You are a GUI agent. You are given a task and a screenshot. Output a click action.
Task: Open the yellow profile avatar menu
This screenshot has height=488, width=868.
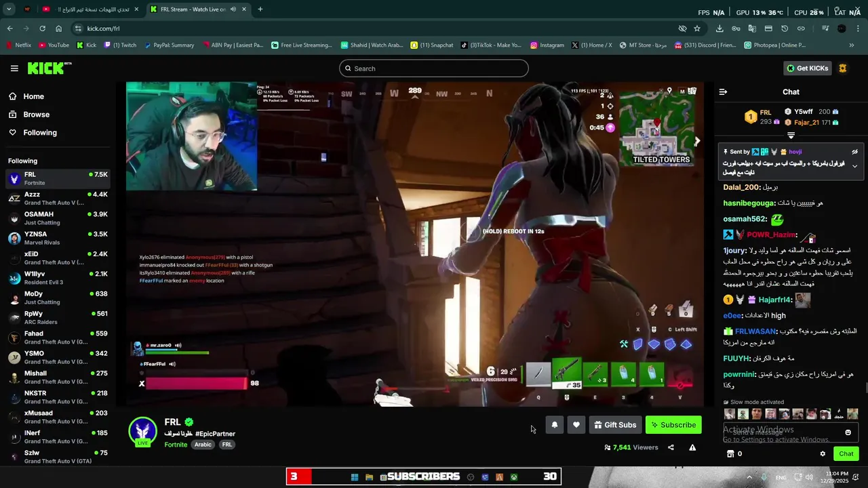[x=843, y=68]
